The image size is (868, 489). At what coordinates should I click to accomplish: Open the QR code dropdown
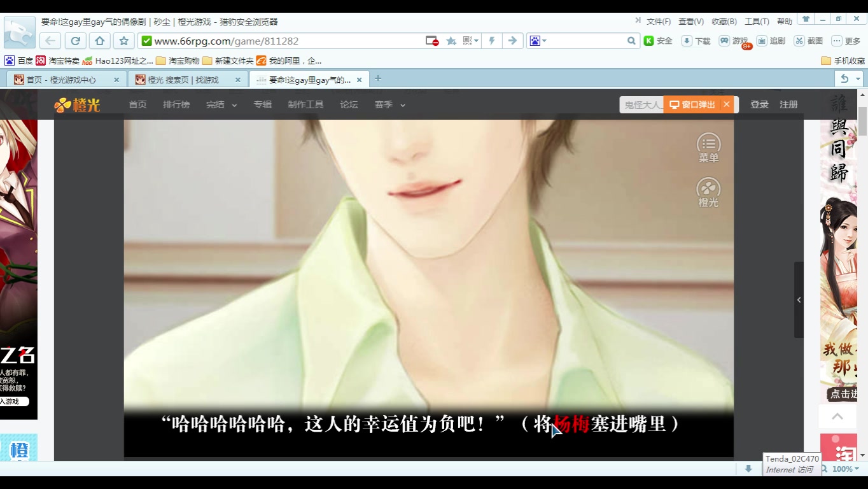point(471,41)
